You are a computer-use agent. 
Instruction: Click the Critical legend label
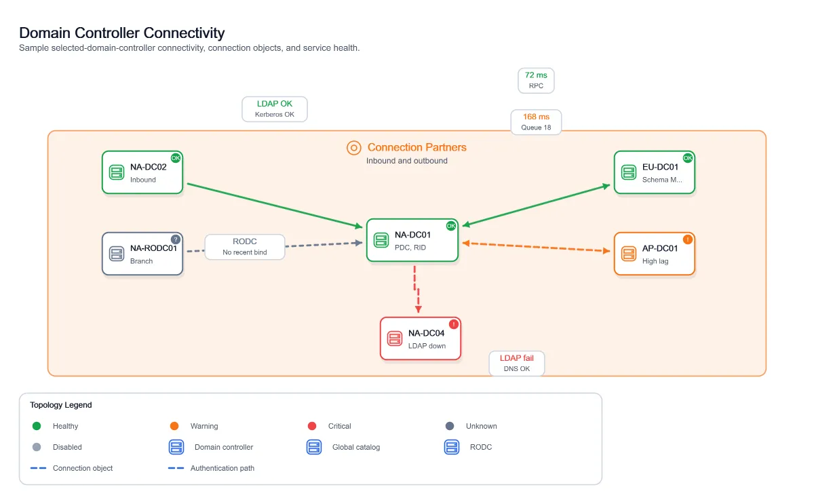[x=340, y=426]
